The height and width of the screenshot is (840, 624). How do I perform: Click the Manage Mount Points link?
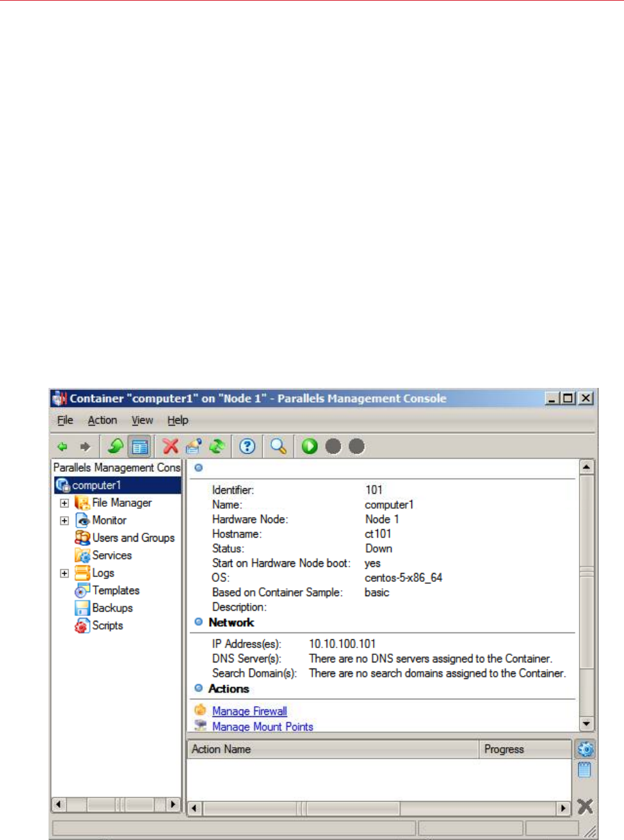coord(262,727)
